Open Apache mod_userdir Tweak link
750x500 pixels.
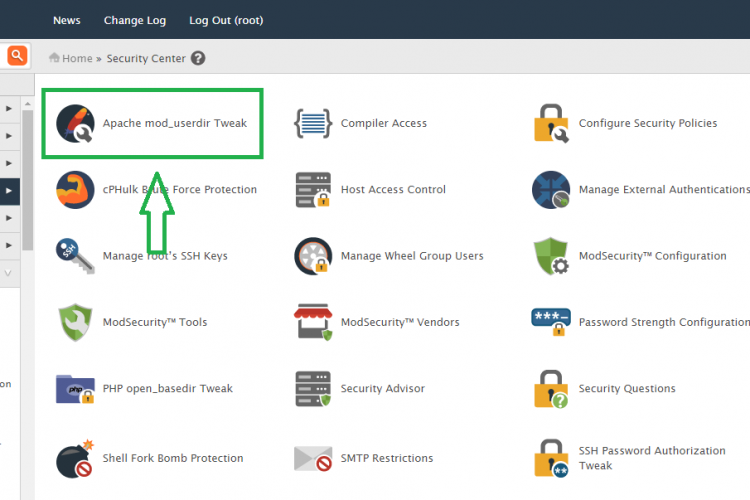click(175, 123)
